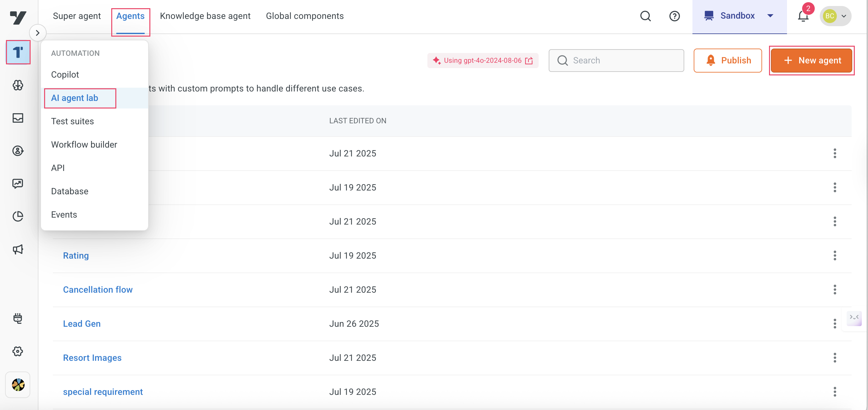The width and height of the screenshot is (868, 410).
Task: Click the LAST EDITED ON column header
Action: [x=357, y=121]
